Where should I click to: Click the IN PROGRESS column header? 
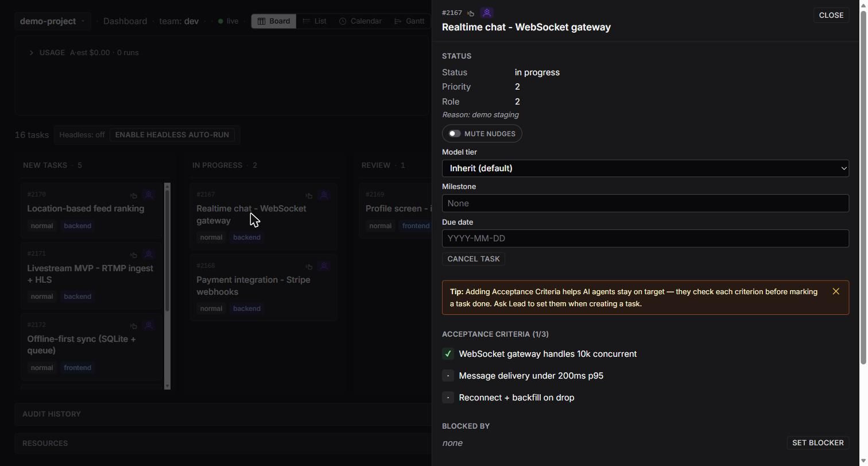coord(224,165)
